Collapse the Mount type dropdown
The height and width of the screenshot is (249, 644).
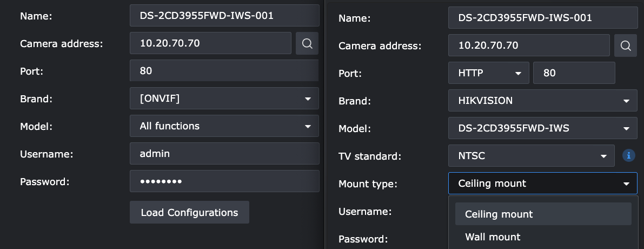(x=542, y=184)
